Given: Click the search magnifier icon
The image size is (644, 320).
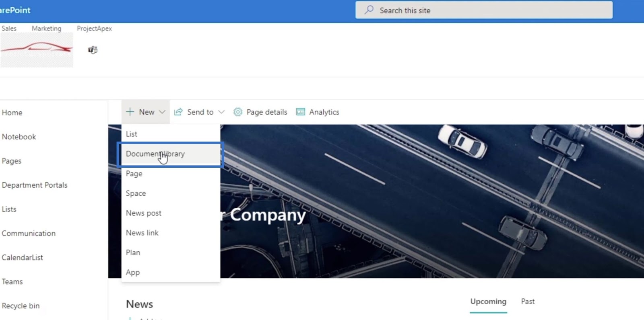Looking at the screenshot, I should [369, 10].
